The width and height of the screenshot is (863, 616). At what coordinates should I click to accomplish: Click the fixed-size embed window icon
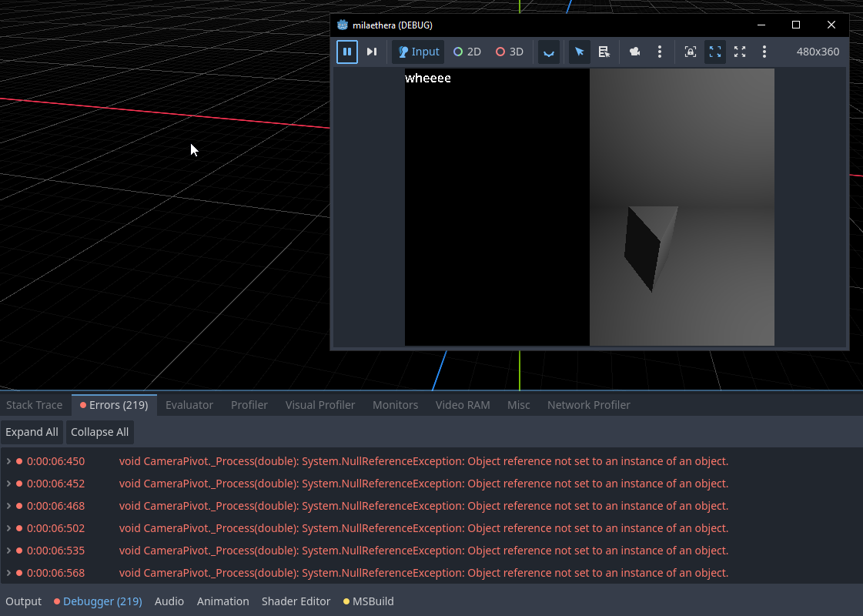point(691,52)
